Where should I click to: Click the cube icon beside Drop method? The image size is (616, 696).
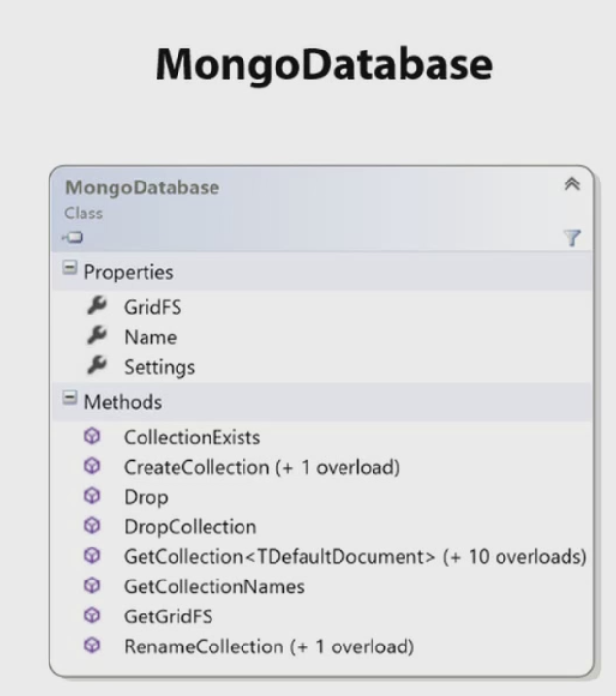click(92, 496)
